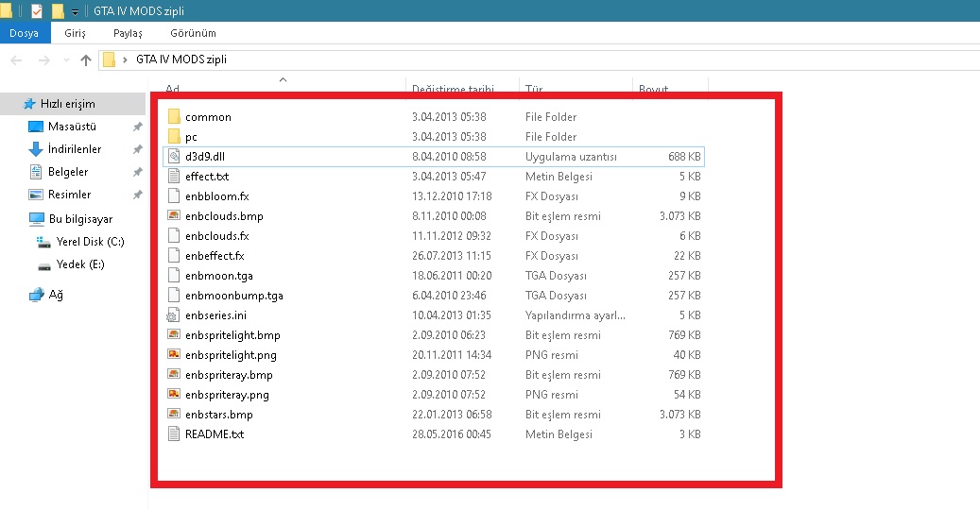The image size is (980, 510).
Task: Open Belgeler in the sidebar
Action: 67,172
